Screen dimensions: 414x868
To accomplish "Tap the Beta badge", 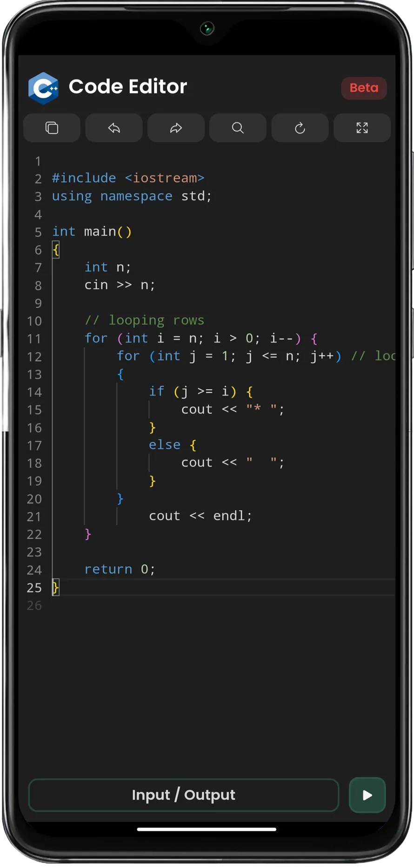I will [364, 88].
